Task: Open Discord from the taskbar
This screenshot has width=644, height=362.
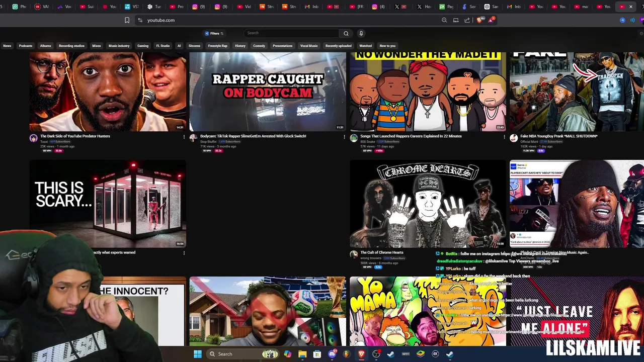Action: coord(332,354)
